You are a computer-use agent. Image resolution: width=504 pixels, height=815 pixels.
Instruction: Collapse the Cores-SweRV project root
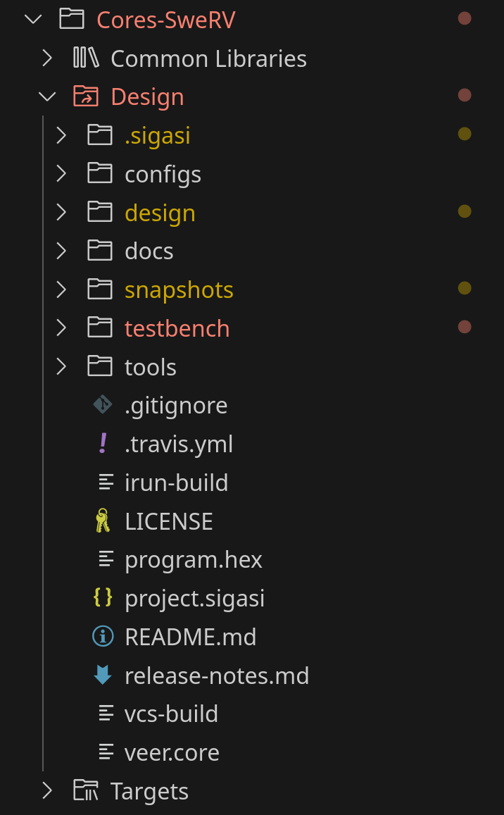coord(33,19)
